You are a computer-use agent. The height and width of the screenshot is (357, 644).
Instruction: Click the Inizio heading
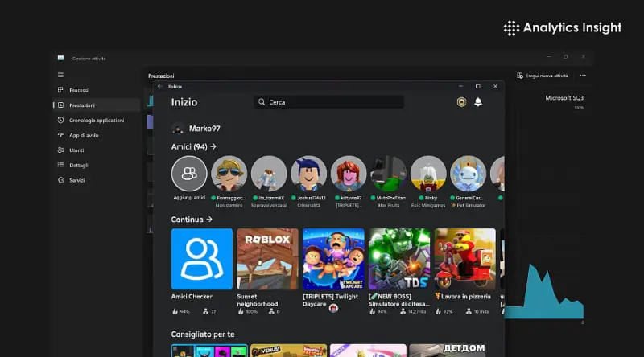click(184, 102)
